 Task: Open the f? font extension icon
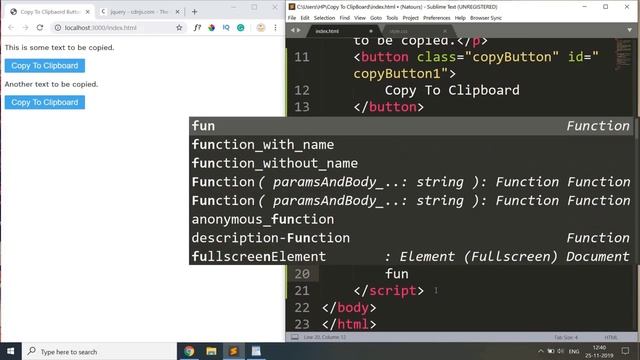point(197,28)
